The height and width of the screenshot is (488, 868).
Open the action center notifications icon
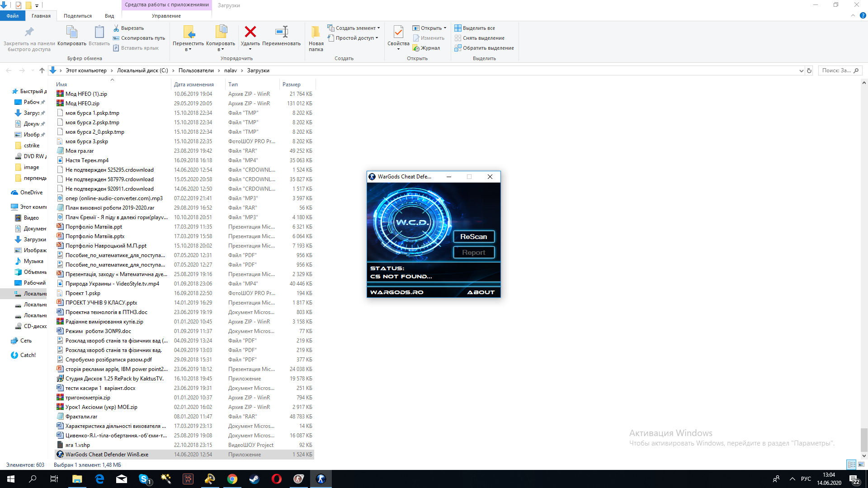click(x=854, y=479)
